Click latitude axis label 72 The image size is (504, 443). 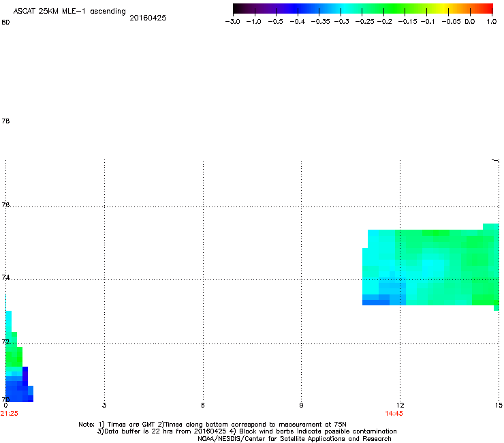[5, 341]
